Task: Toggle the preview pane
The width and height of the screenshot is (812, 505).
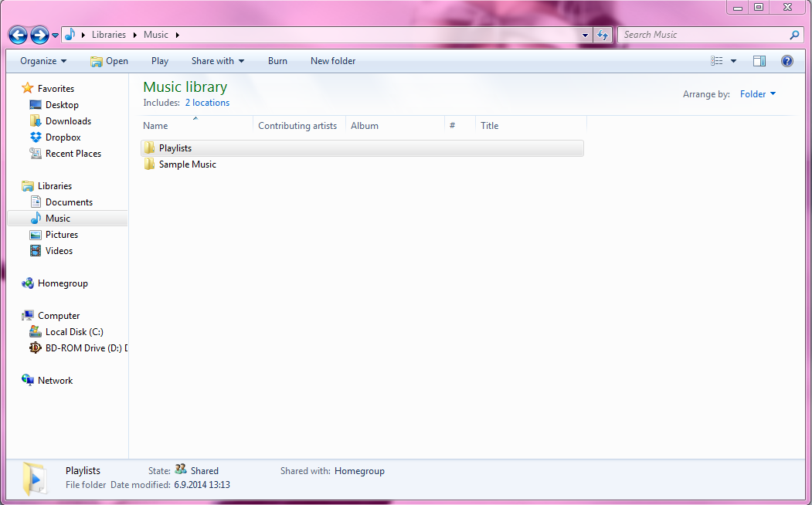Action: pyautogui.click(x=759, y=61)
